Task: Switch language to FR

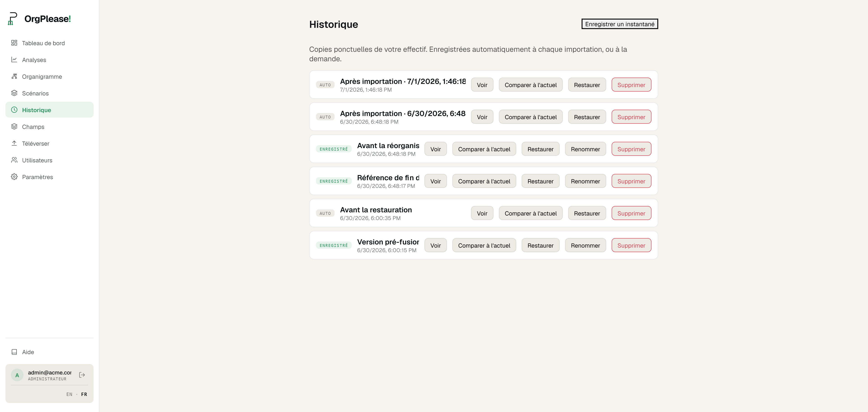Action: point(84,394)
